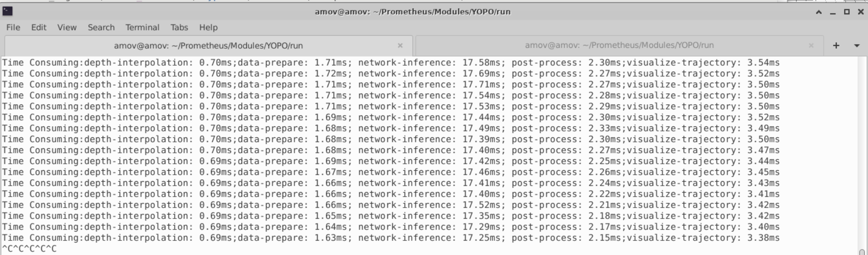Click the terminal app icon in title bar
The width and height of the screenshot is (868, 255).
(7, 11)
